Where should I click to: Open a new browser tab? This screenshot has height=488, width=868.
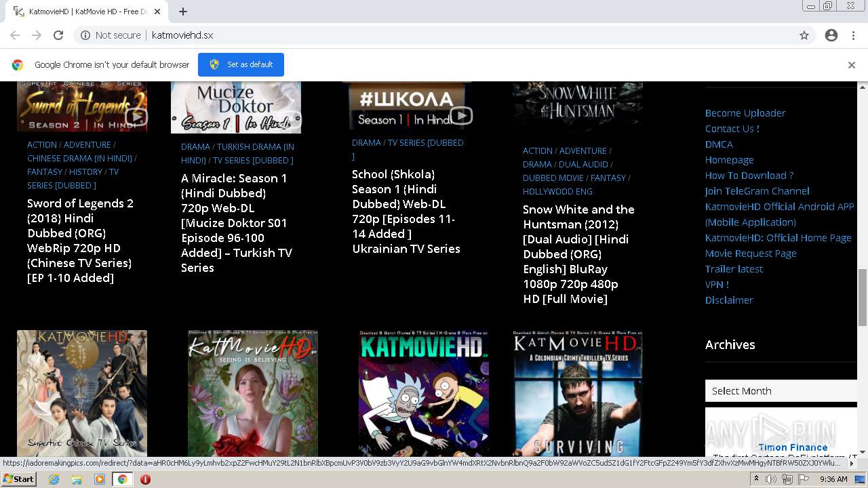pos(183,12)
